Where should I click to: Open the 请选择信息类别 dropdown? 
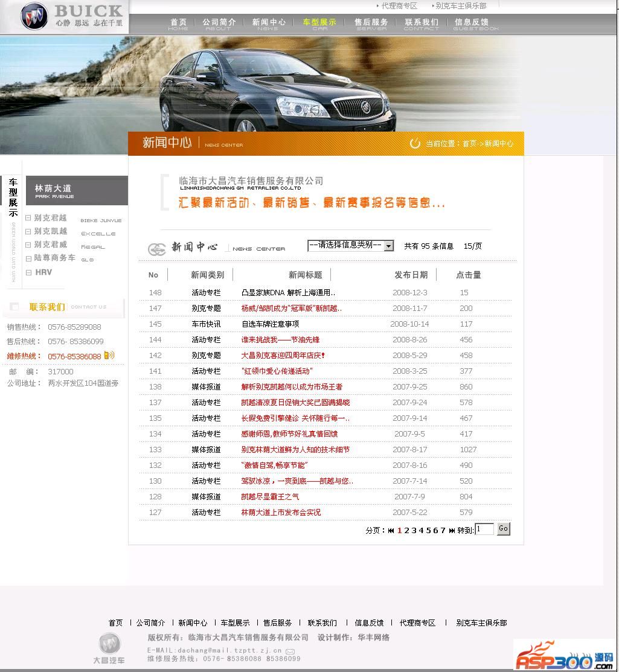[350, 246]
